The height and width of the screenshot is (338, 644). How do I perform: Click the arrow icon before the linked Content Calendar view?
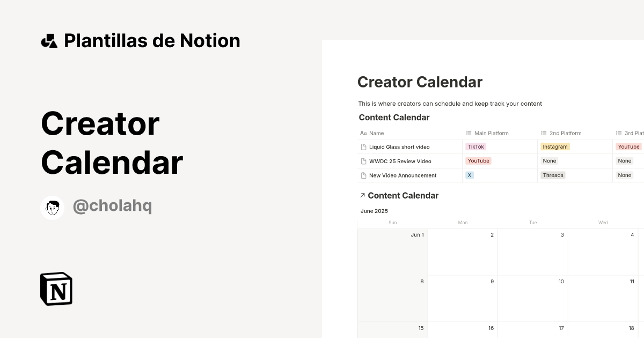[362, 195]
